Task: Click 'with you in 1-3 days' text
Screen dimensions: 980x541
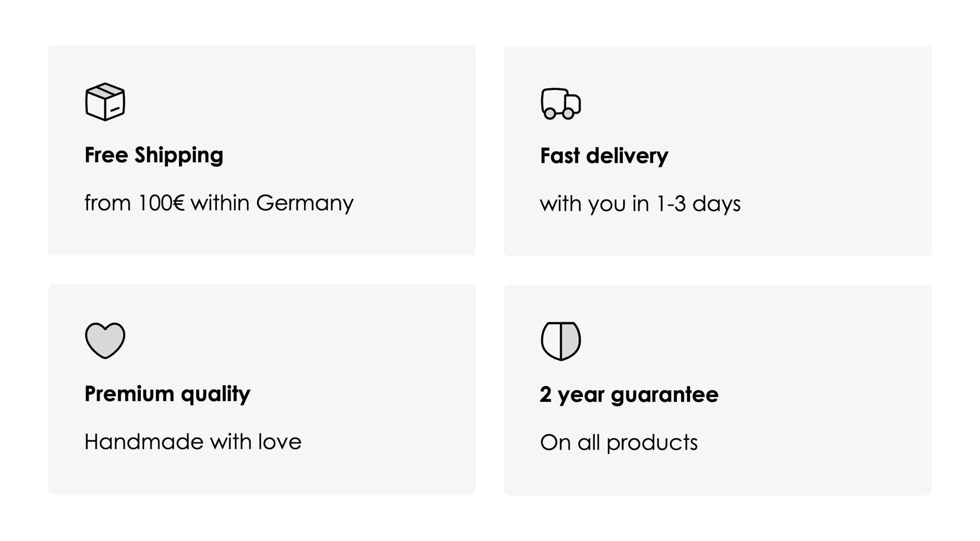Action: click(640, 204)
